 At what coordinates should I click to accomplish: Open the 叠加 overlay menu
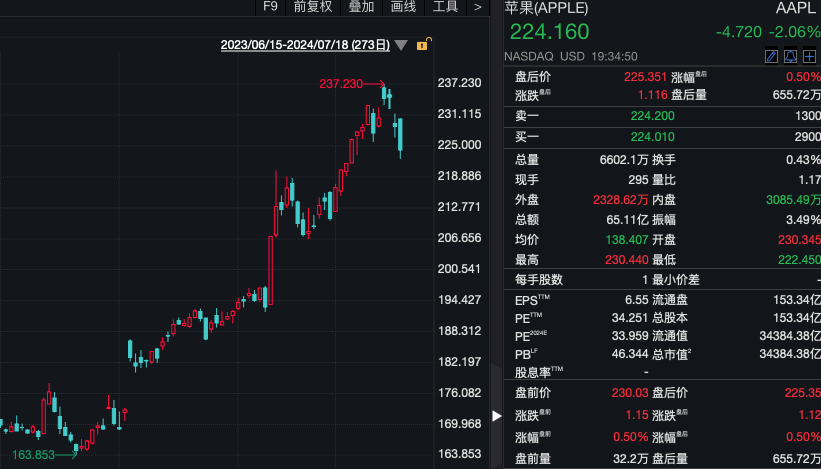[x=361, y=7]
